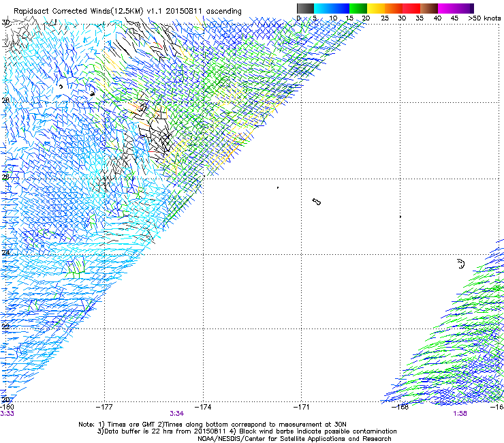Click the island outline near the 24 latitude line at right
The image size is (504, 443).
(x=461, y=264)
